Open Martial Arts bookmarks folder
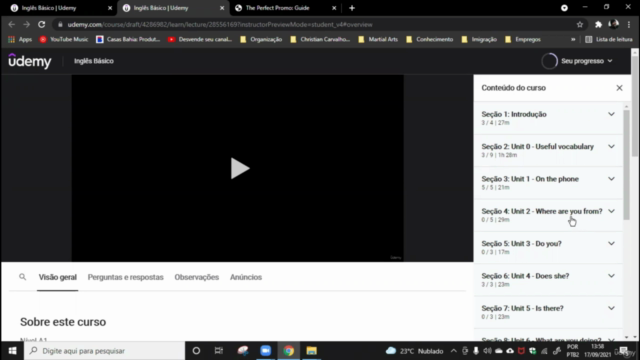The image size is (640, 360). 378,39
